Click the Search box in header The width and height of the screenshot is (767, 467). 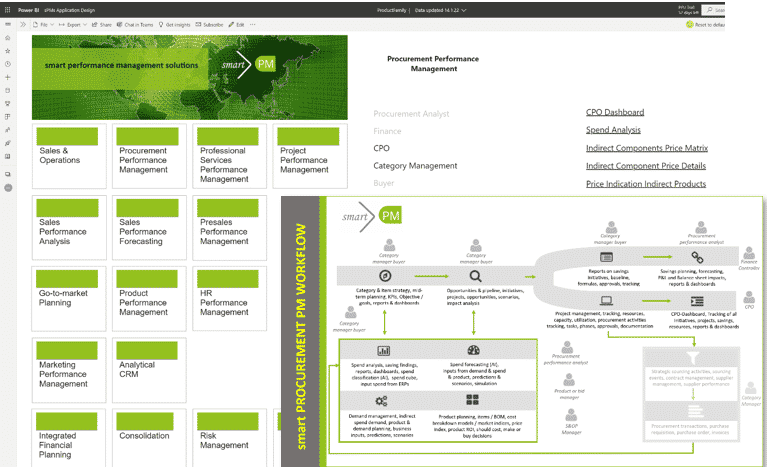tap(713, 10)
